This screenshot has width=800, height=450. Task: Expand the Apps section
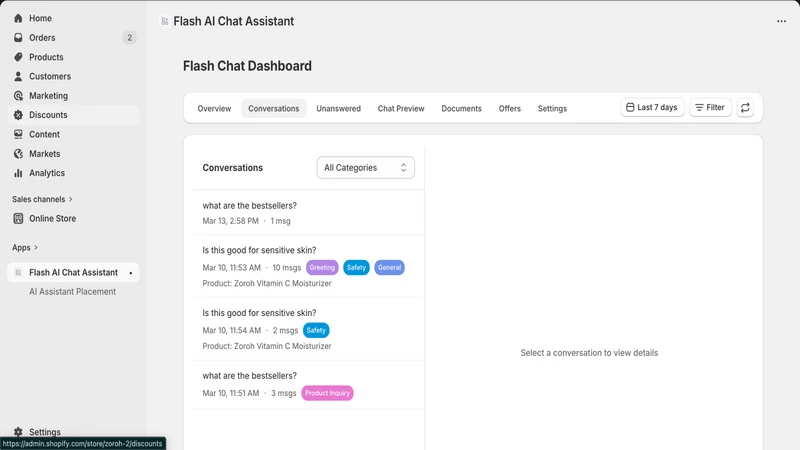25,247
